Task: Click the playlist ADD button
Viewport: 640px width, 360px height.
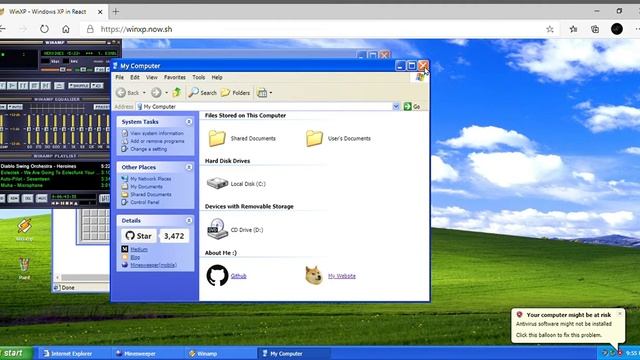Action: click(x=2, y=198)
